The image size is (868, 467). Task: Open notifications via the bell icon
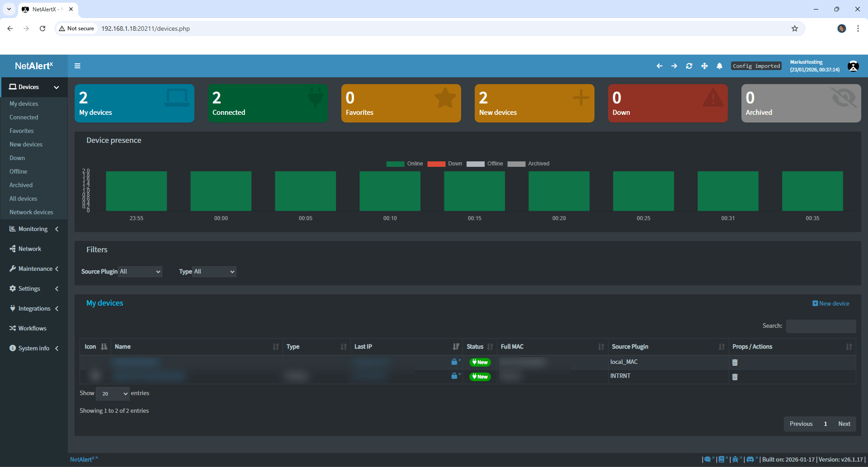tap(719, 66)
